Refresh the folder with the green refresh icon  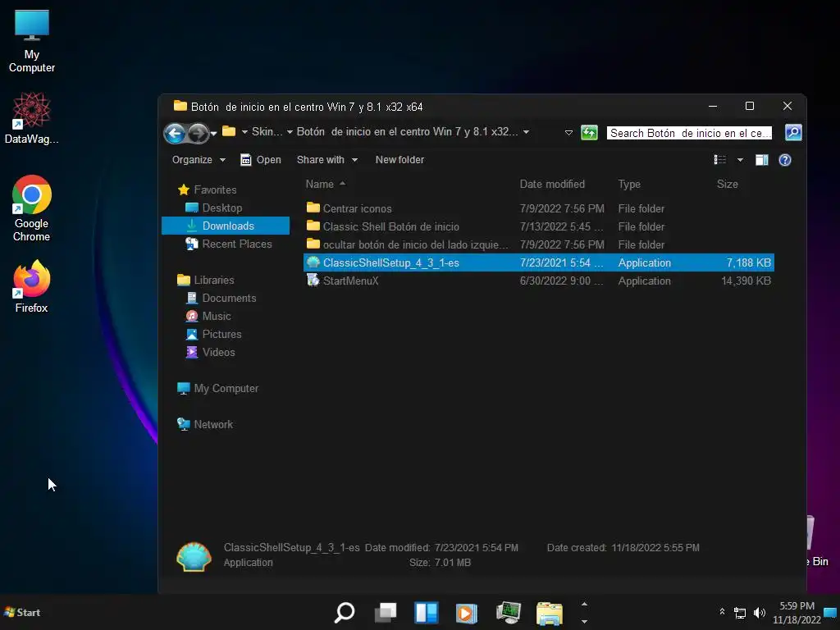(x=589, y=132)
